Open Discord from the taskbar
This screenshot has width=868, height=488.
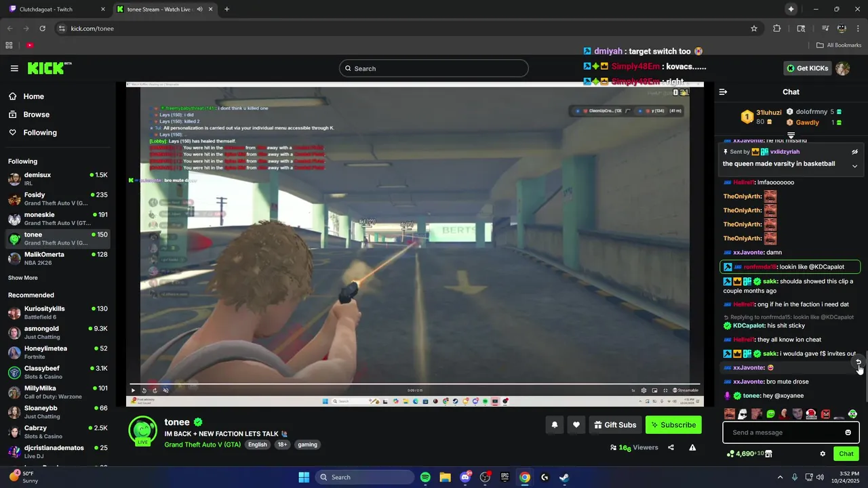[465, 477]
